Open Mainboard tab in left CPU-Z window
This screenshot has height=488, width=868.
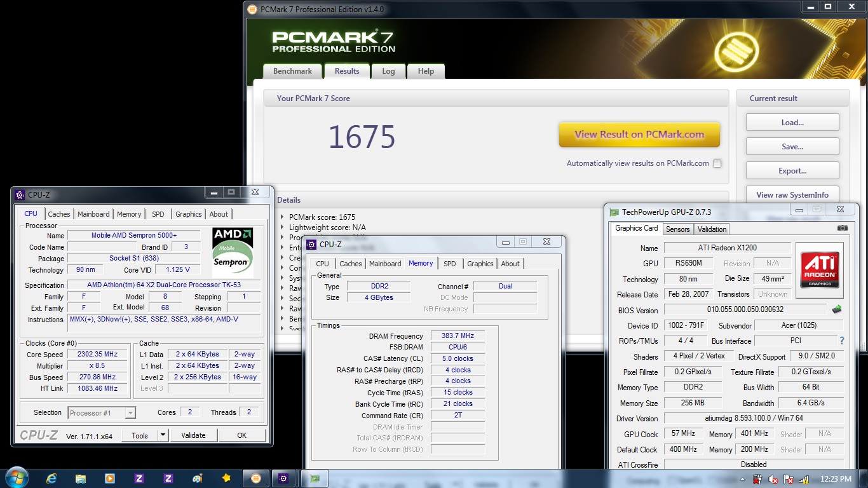93,214
